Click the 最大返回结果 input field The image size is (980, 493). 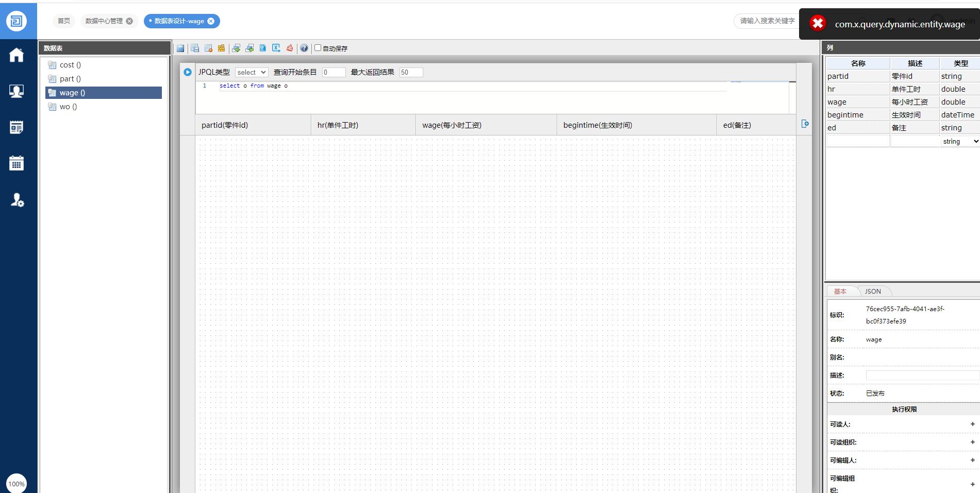[x=411, y=72]
